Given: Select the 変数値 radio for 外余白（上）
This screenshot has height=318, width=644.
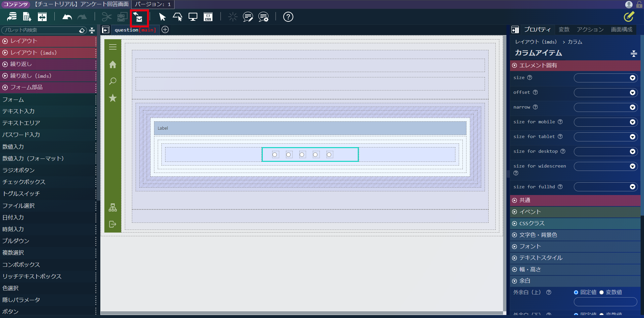Looking at the screenshot, I should click(x=602, y=293).
